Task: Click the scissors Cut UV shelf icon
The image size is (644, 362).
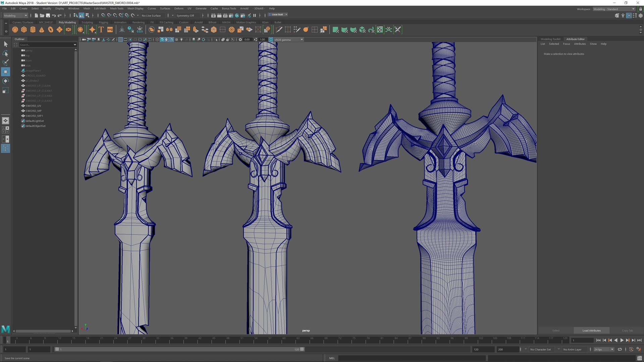Action: 397,30
